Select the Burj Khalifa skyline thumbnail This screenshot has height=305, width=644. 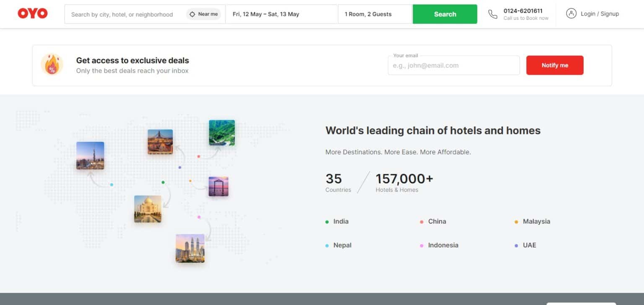tap(90, 156)
